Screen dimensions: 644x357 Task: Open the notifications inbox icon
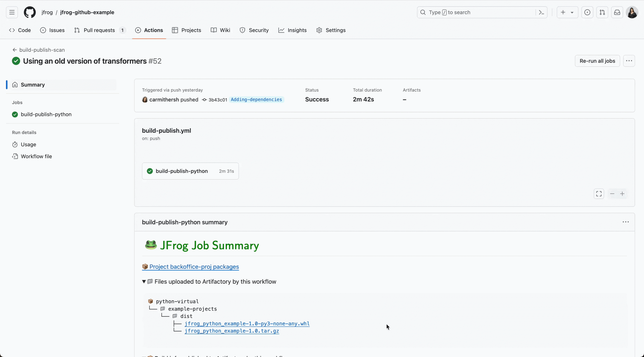point(617,12)
